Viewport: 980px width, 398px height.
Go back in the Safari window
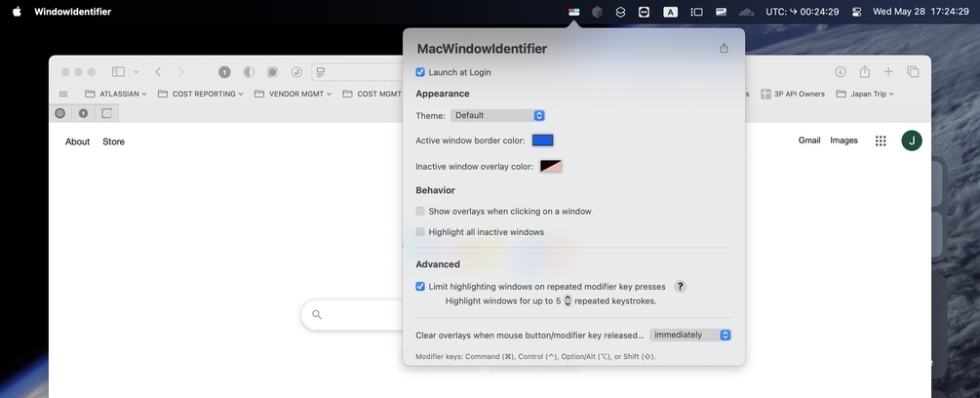pos(158,72)
